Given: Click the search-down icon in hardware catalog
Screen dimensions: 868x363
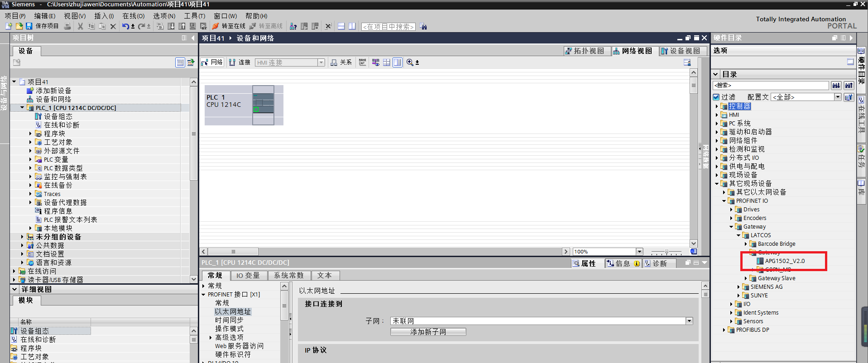Looking at the screenshot, I should (x=836, y=86).
